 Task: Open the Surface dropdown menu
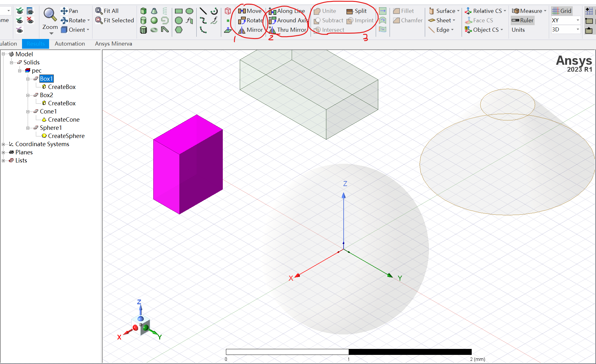(444, 11)
